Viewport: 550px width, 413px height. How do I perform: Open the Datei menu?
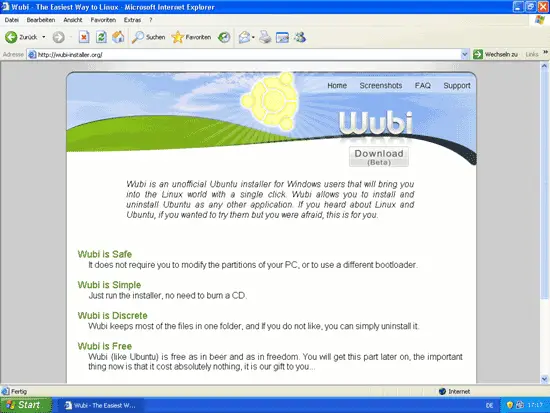coord(12,20)
